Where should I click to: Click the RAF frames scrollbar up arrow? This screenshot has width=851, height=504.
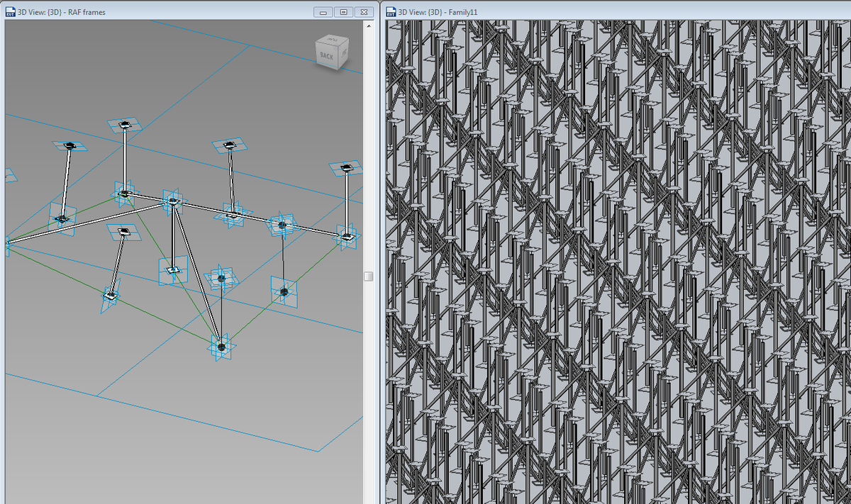tap(369, 25)
